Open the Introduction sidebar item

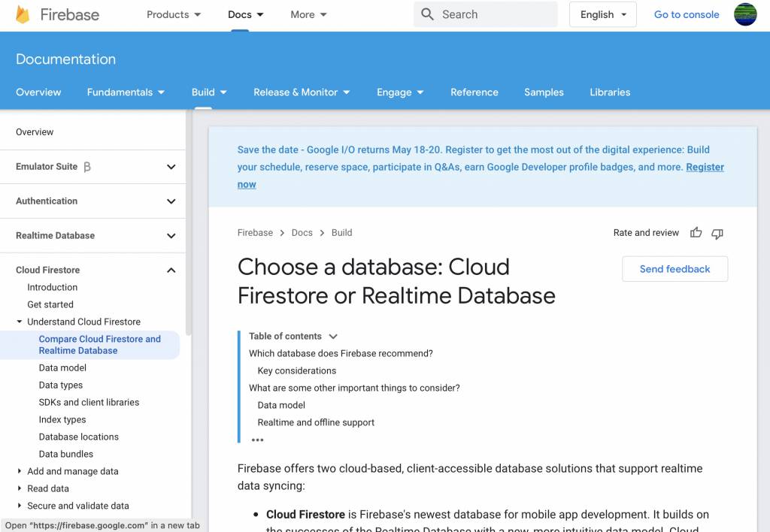(52, 287)
